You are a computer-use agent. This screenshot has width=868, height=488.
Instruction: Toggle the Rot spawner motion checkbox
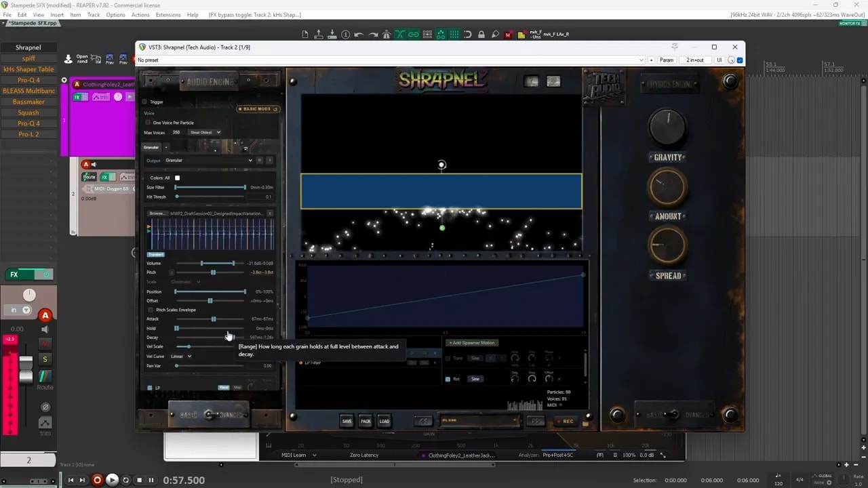pos(448,379)
